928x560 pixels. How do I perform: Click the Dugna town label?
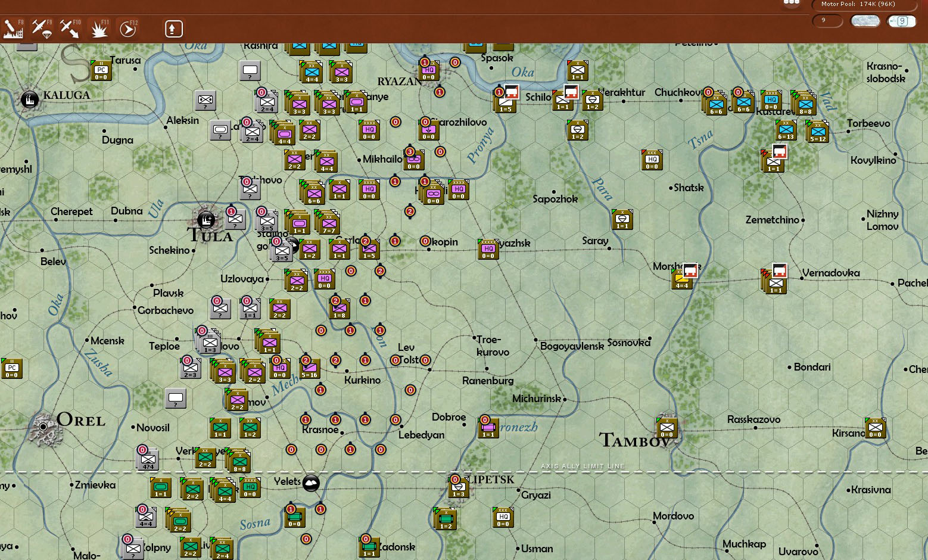pos(117,140)
